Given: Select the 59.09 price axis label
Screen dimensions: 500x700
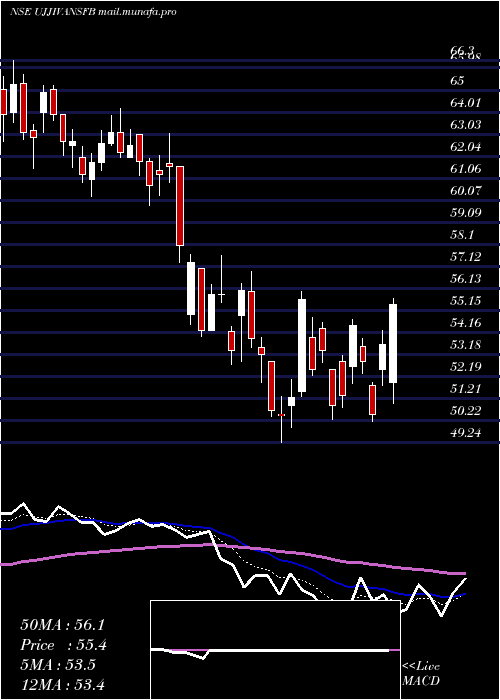Looking at the screenshot, I should pyautogui.click(x=466, y=212).
